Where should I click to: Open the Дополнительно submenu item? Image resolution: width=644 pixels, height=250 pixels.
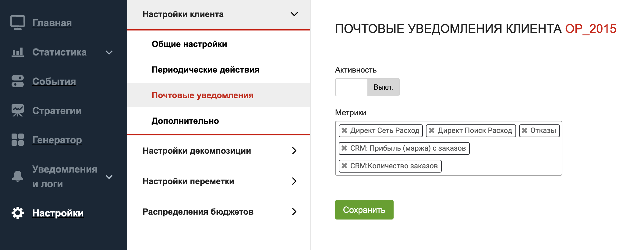[x=185, y=121]
